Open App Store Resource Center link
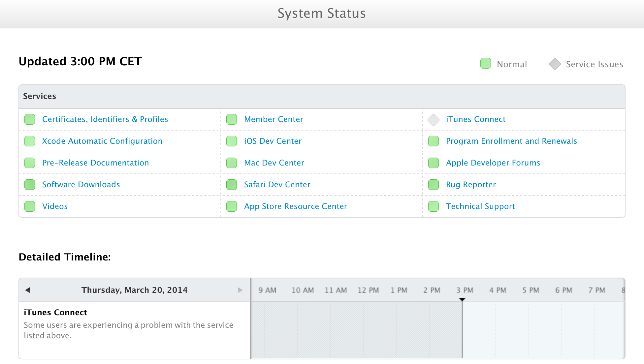 tap(296, 206)
